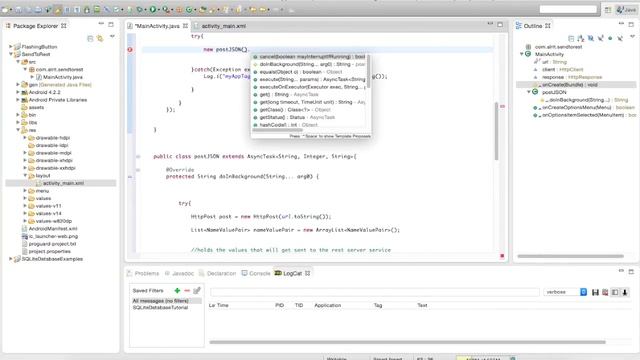
Task: Click the Collapse All icon in Package Explorer
Action: pyautogui.click(x=90, y=38)
